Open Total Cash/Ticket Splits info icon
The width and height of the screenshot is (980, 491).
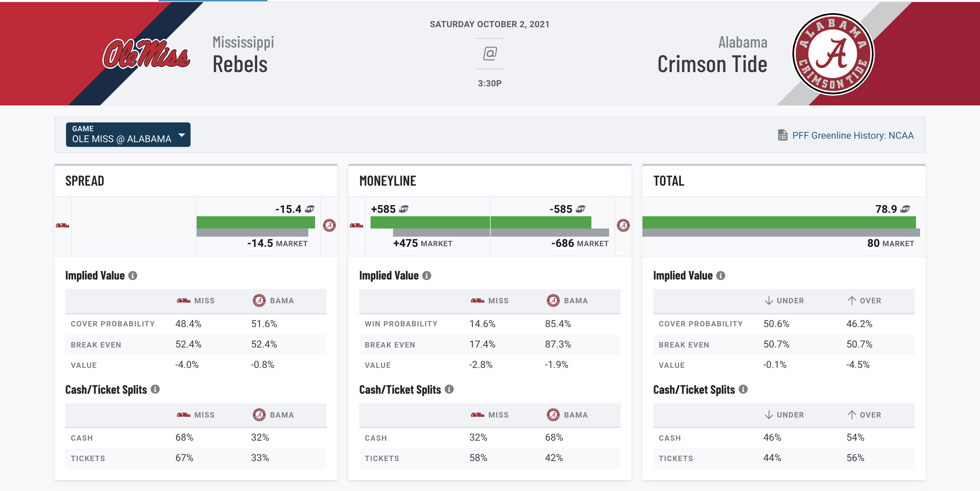(743, 389)
